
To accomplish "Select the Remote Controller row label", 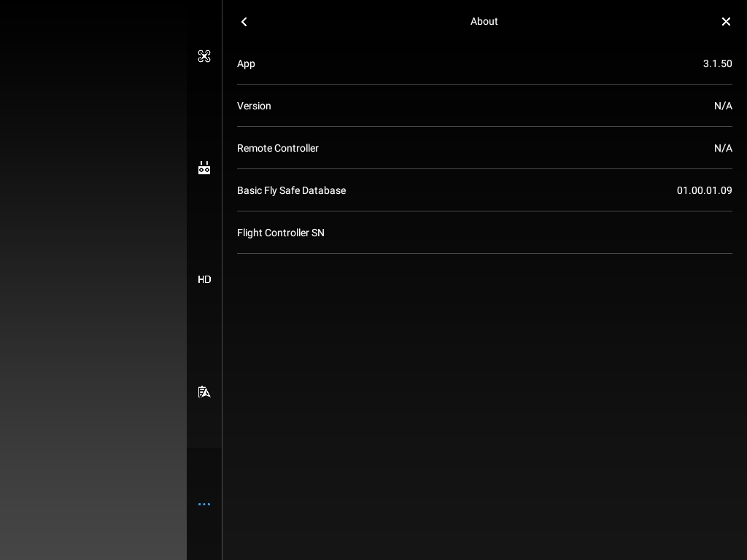I will (x=278, y=148).
